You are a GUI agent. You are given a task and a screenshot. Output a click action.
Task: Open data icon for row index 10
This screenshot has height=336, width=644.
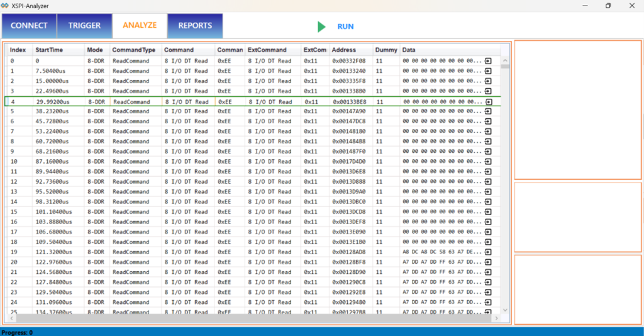pos(489,162)
